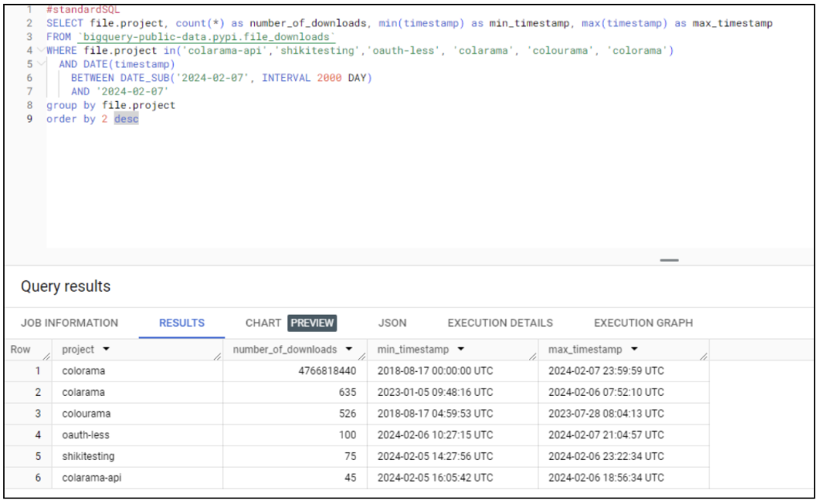
Task: Click line number 9 in the editor gutter
Action: [30, 119]
